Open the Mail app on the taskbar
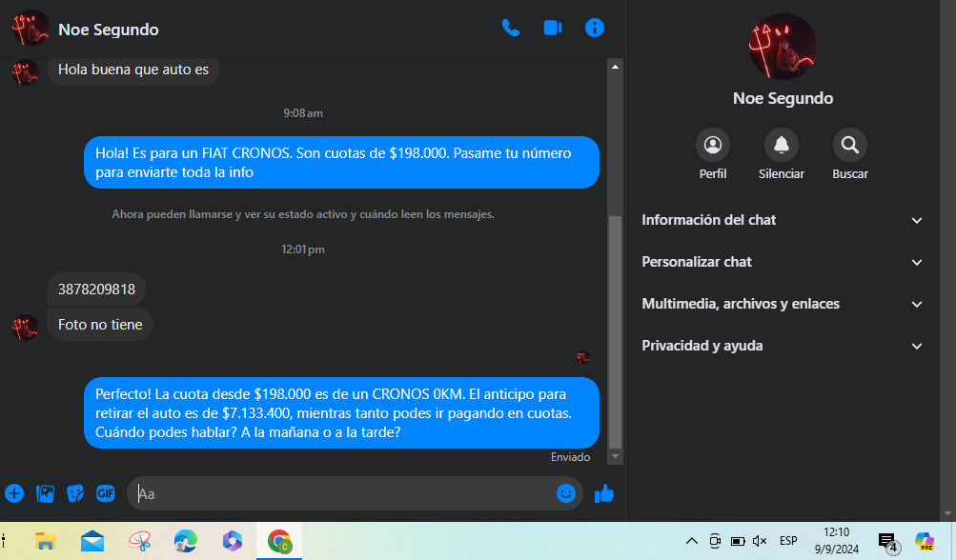956x560 pixels. tap(92, 541)
